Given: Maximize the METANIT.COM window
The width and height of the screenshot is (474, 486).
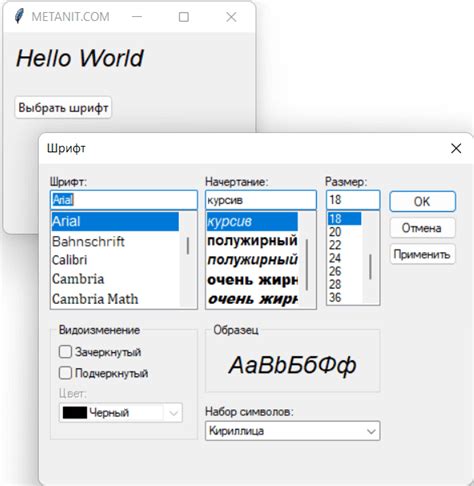Looking at the screenshot, I should coord(184,17).
